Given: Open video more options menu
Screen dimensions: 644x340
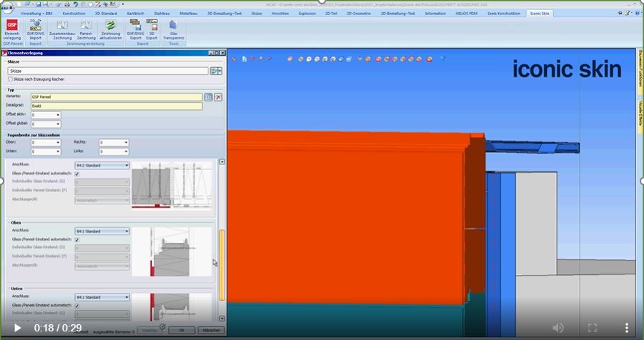Looking at the screenshot, I should tap(626, 327).
